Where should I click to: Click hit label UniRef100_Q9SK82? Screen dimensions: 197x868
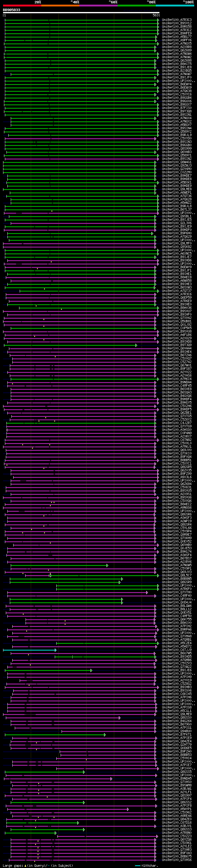(177, 247)
